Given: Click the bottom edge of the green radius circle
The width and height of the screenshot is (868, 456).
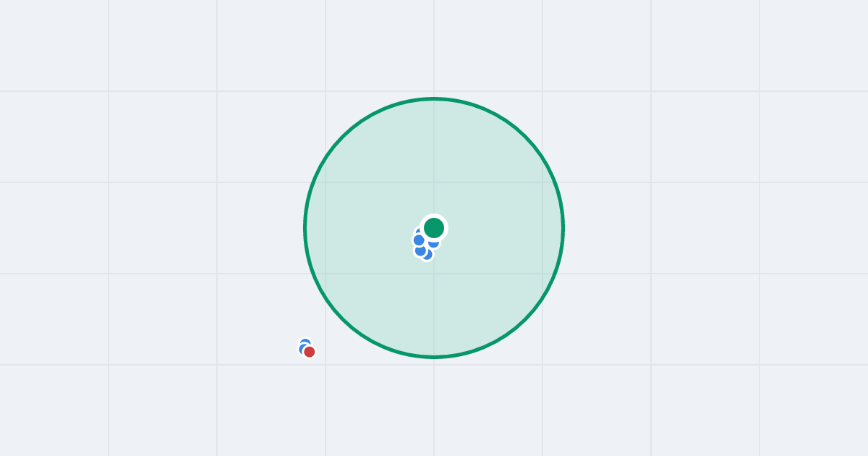Looking at the screenshot, I should coord(434,356).
